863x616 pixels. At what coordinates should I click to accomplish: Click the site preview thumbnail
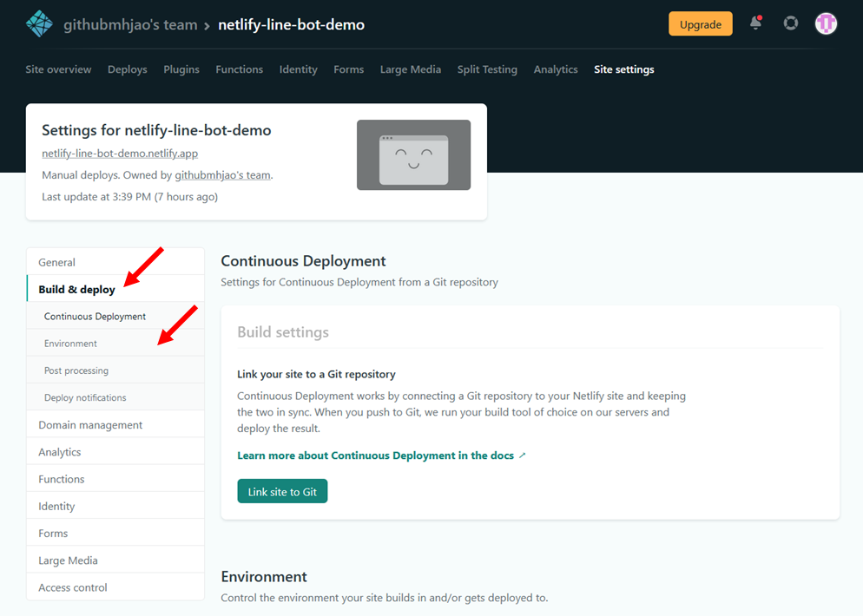coord(413,155)
